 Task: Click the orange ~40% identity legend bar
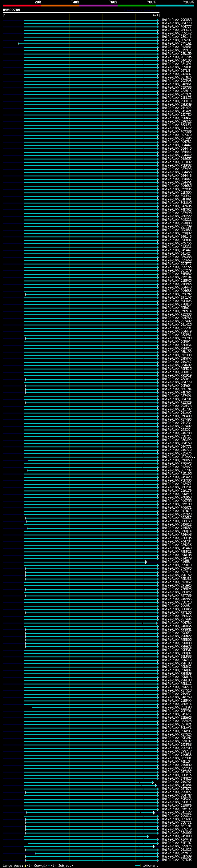tap(60, 6)
